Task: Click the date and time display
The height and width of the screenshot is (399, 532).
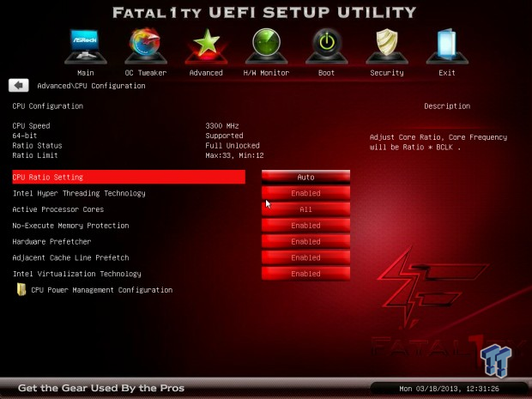Action: click(x=450, y=389)
